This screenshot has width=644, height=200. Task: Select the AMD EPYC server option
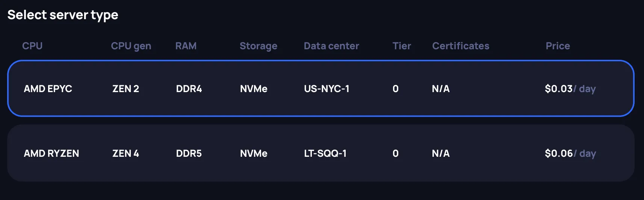pyautogui.click(x=48, y=89)
